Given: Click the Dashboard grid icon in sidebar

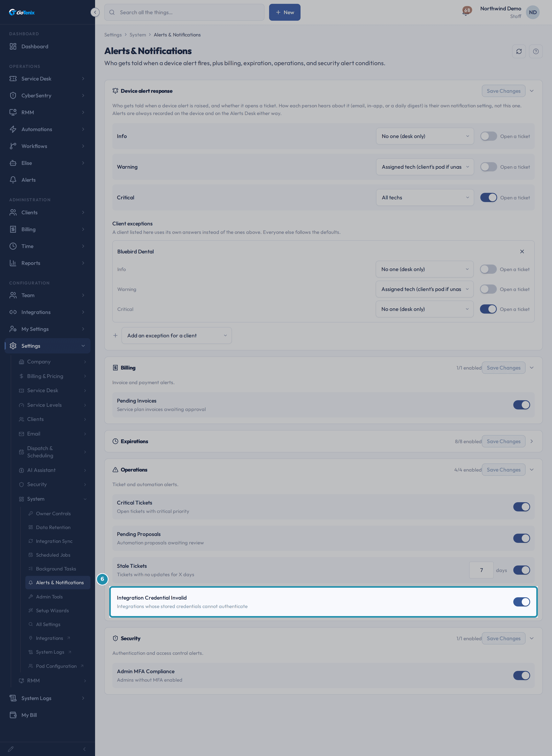Looking at the screenshot, I should tap(13, 46).
